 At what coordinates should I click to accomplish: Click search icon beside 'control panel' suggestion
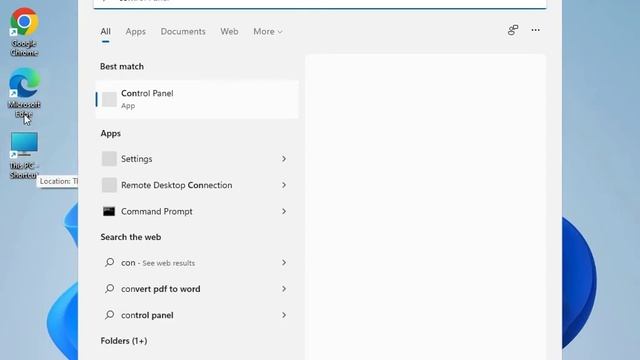(109, 315)
